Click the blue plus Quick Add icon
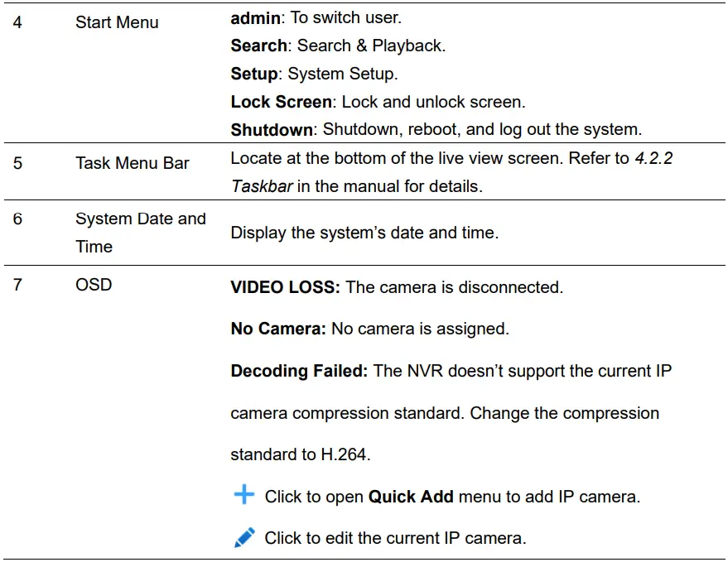Screen dimensions: 728x567 click(243, 495)
